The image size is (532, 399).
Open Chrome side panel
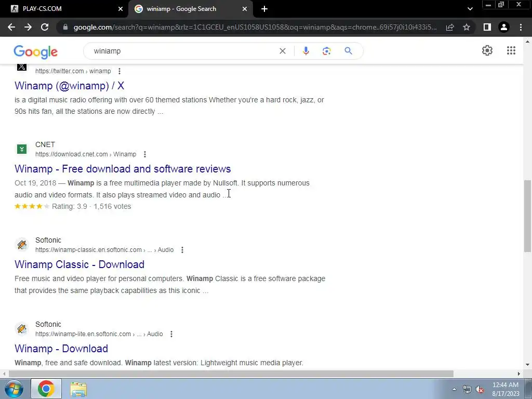pyautogui.click(x=487, y=27)
